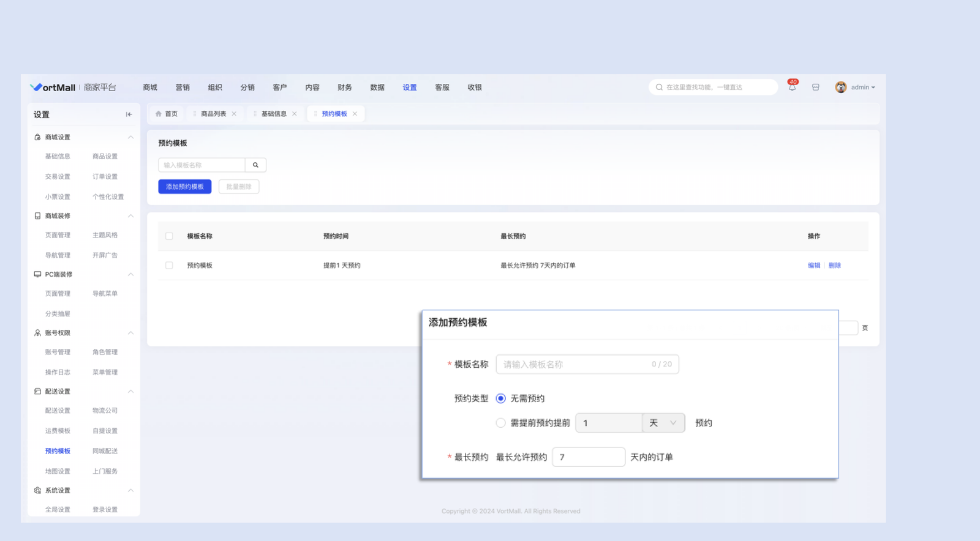Click the 最长允许预约 days field showing 7
Screen dimensions: 980x541
coord(589,457)
